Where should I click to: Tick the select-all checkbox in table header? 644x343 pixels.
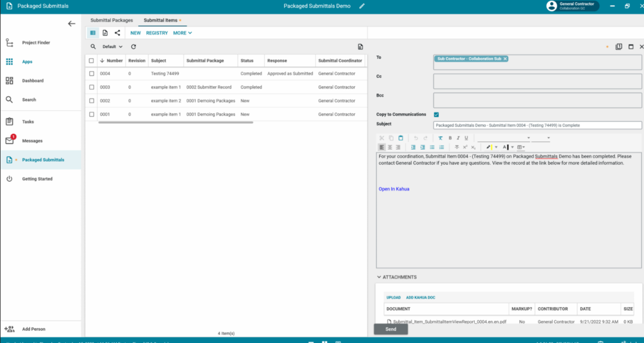(x=91, y=60)
